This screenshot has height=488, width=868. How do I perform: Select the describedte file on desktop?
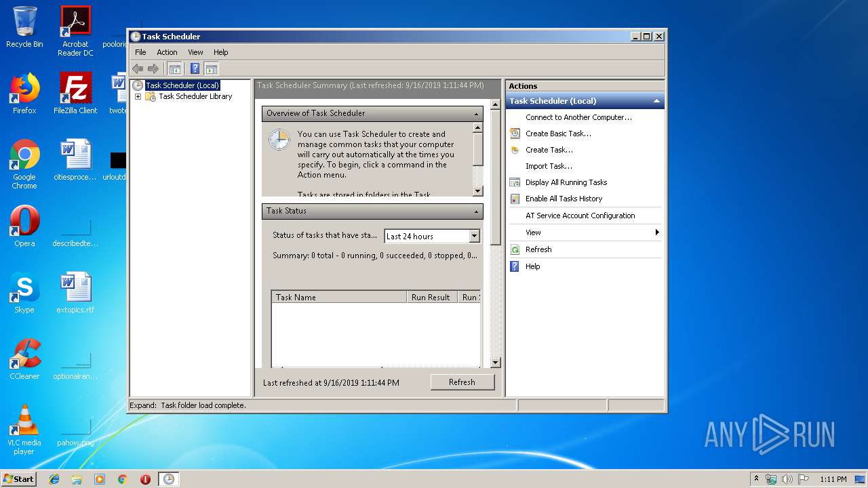[75, 229]
